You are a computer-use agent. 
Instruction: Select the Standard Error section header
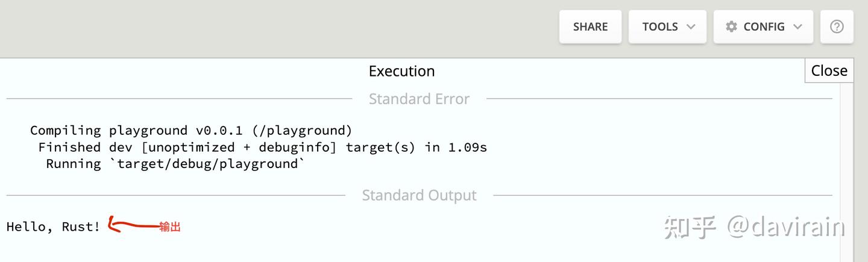click(419, 99)
